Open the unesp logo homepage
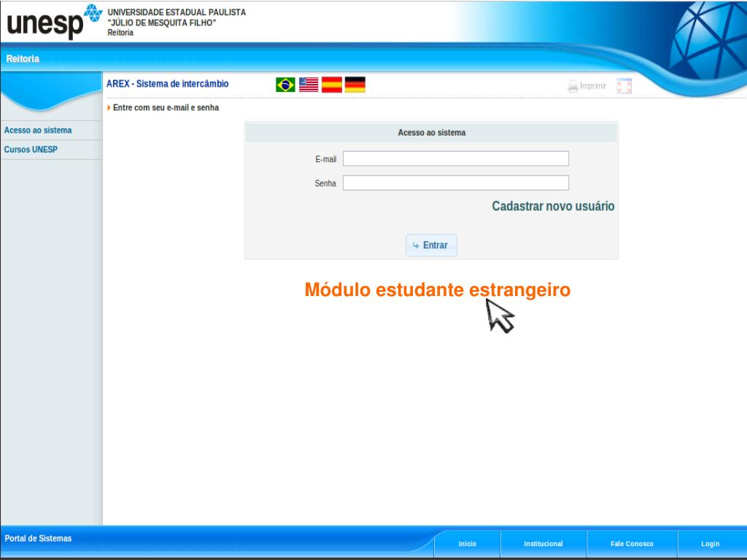 tap(54, 22)
